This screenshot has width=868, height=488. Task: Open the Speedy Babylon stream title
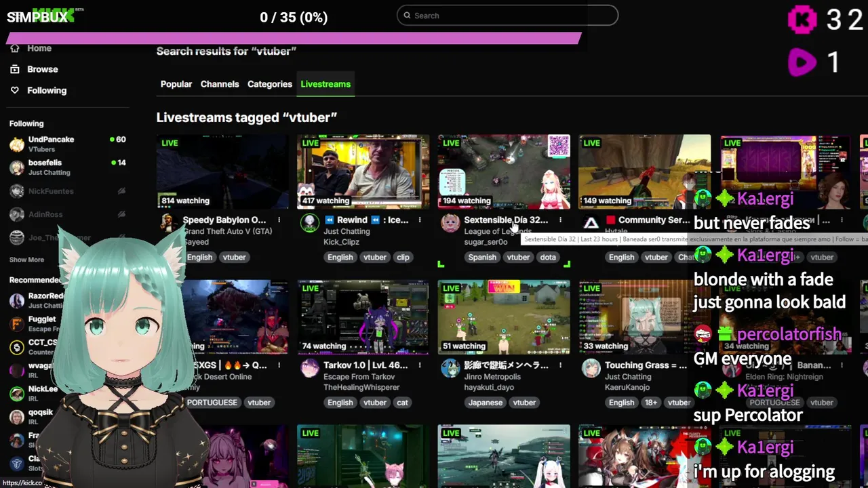pyautogui.click(x=224, y=220)
